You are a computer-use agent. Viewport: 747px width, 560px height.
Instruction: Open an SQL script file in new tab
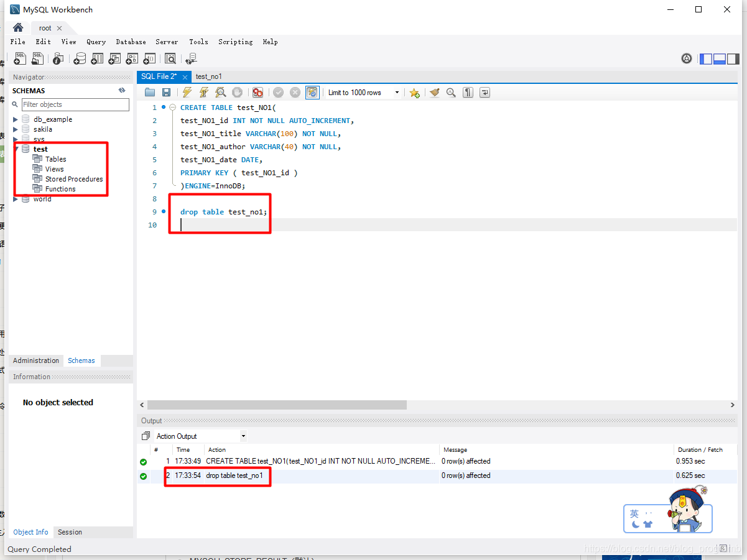[x=37, y=58]
